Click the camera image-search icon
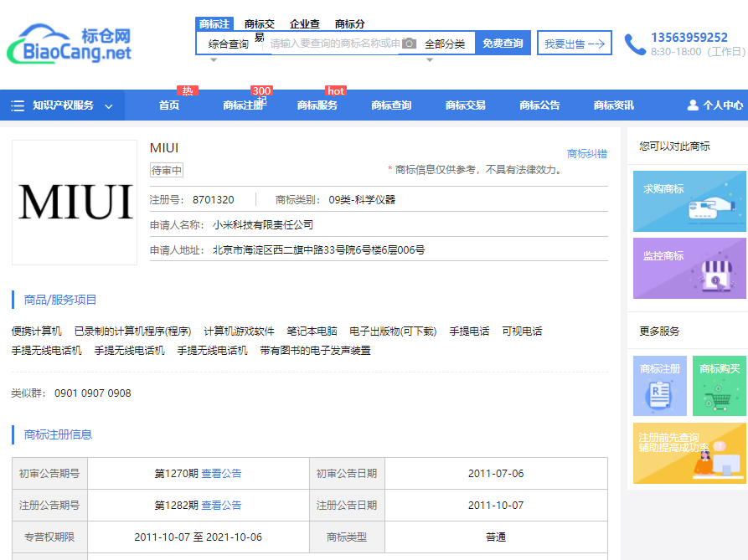This screenshot has height=560, width=748. point(409,44)
